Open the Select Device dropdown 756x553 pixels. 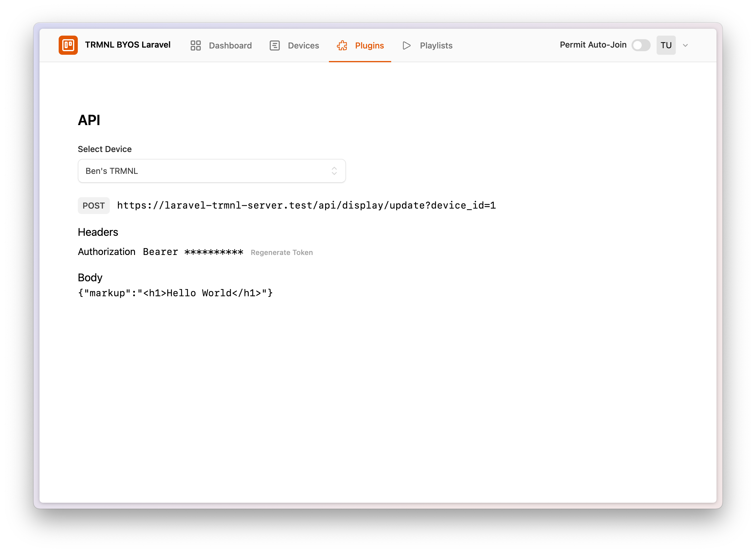pyautogui.click(x=211, y=171)
